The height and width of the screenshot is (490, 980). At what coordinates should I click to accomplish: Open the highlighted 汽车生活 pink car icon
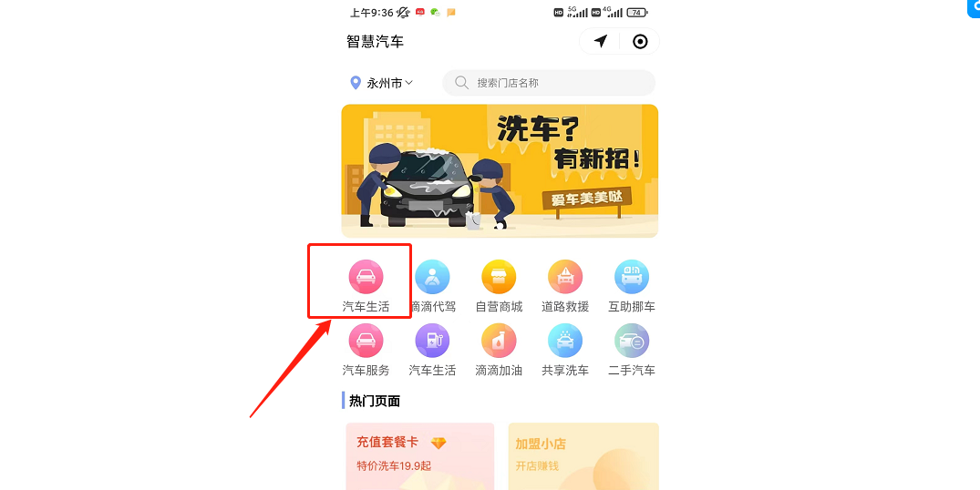[366, 277]
